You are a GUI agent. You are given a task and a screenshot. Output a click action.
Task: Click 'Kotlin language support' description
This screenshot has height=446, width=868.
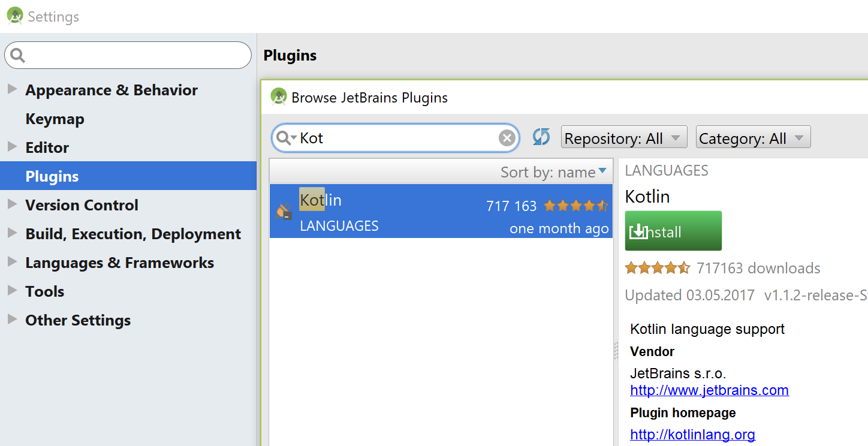coord(707,329)
